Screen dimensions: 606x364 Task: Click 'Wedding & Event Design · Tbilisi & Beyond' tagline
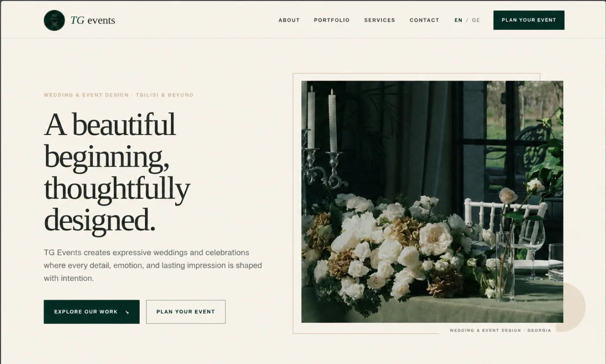click(119, 95)
